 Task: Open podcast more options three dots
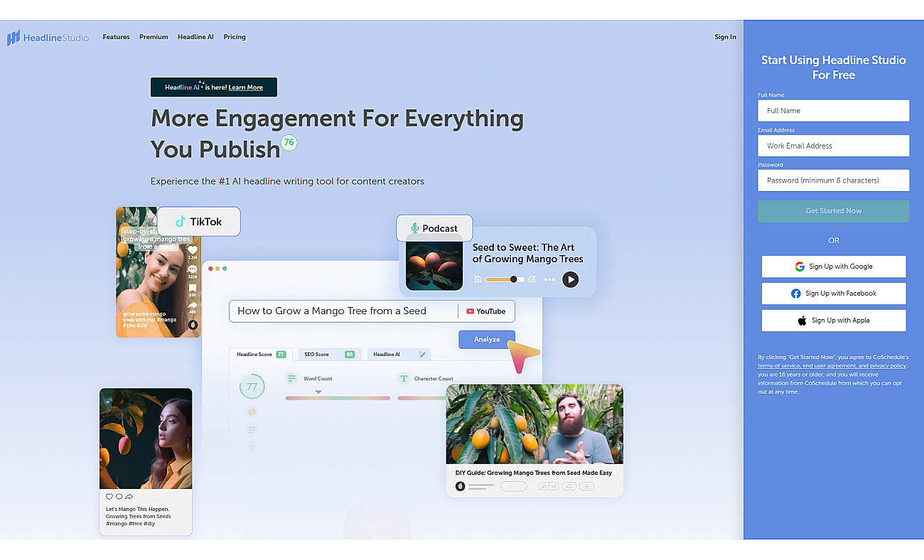(549, 279)
